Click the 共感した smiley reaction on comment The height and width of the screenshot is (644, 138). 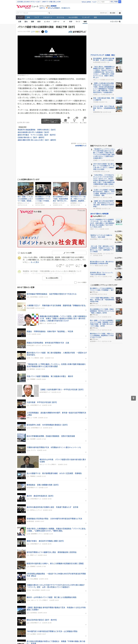(x=60, y=266)
